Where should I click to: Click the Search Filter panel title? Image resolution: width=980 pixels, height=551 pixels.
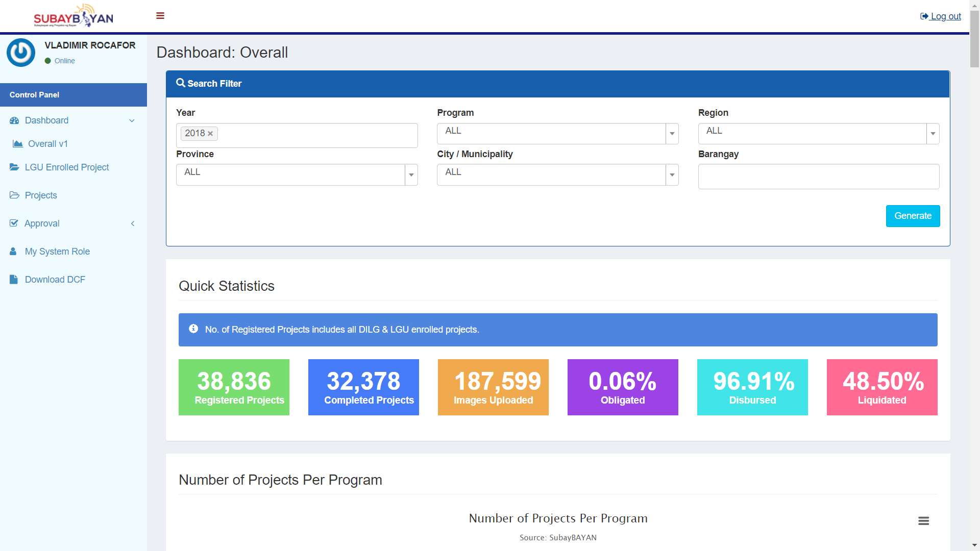[x=214, y=84]
